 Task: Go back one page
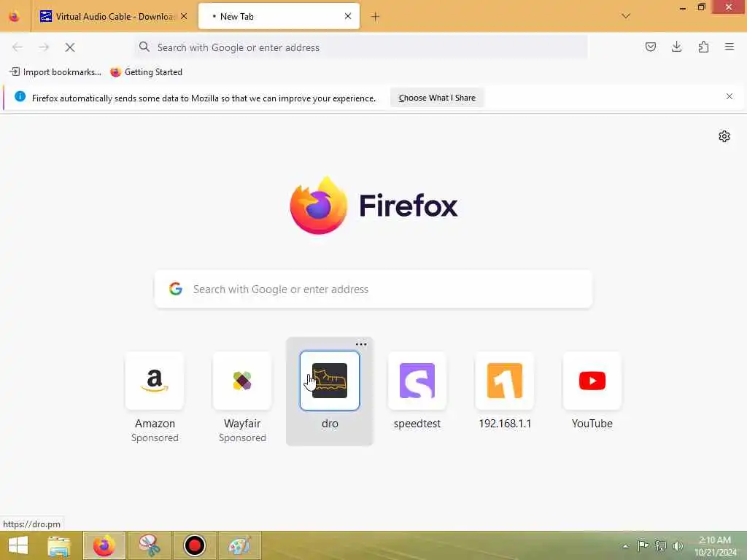tap(18, 47)
